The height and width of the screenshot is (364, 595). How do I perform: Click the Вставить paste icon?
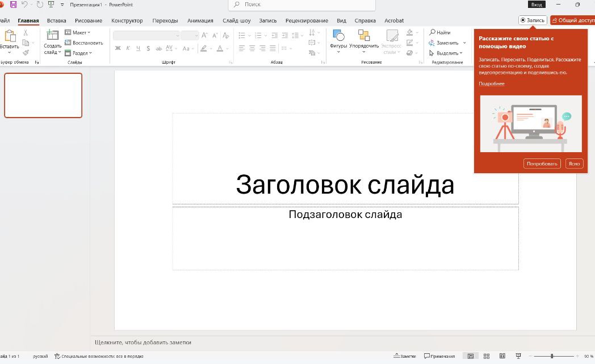[x=10, y=36]
